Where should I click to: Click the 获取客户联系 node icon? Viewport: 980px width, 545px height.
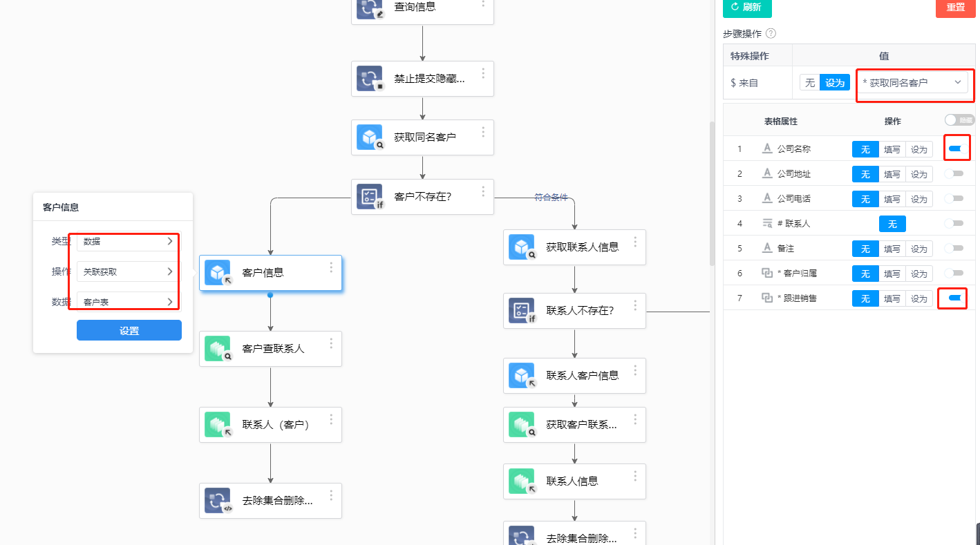pyautogui.click(x=521, y=424)
